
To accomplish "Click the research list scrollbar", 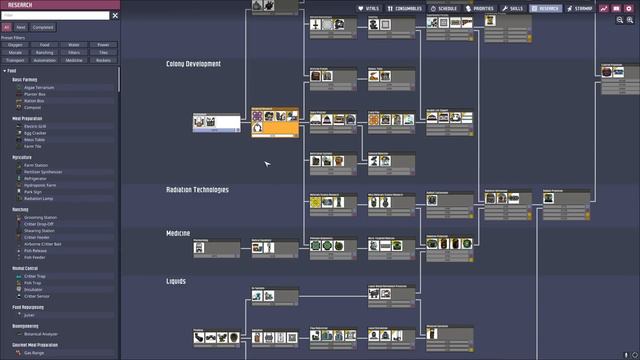I will pos(119,80).
